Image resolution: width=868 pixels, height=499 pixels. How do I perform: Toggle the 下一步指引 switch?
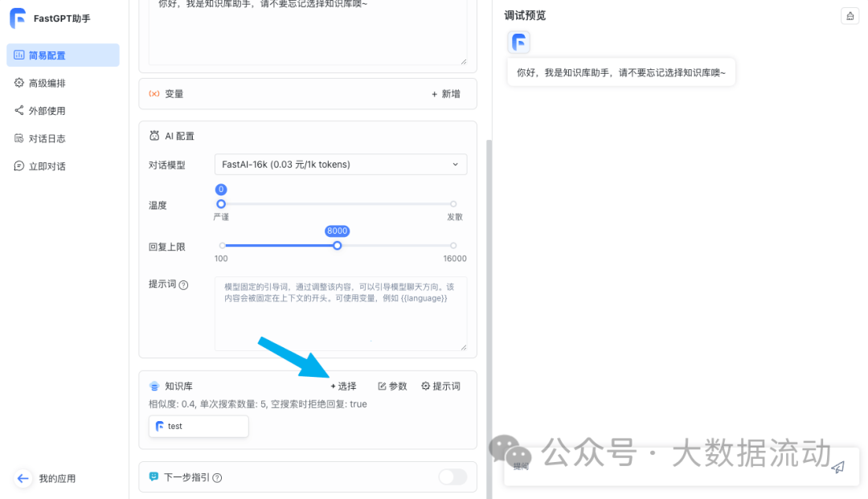pos(452,477)
